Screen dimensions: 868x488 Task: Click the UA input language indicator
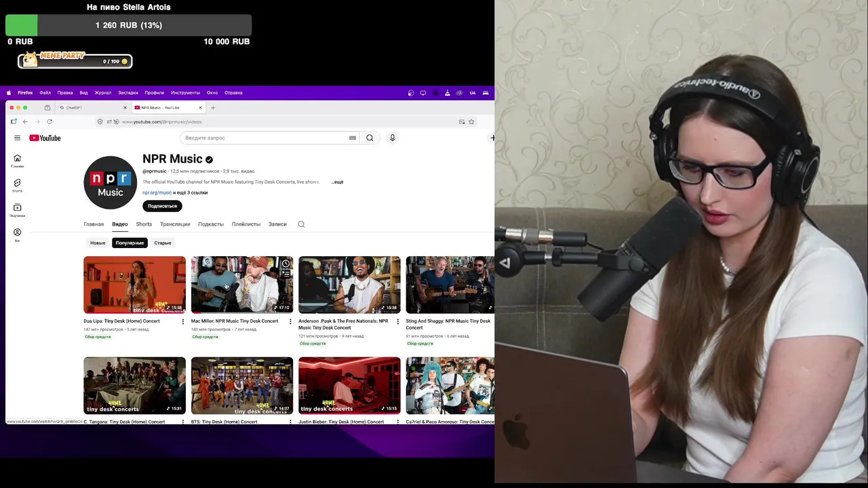click(x=473, y=93)
